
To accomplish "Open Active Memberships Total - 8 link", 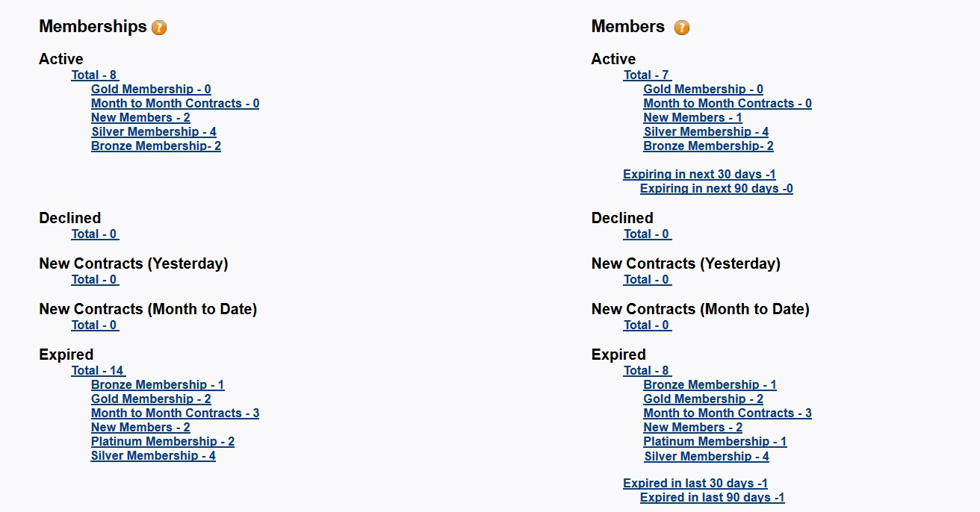I will pos(94,75).
